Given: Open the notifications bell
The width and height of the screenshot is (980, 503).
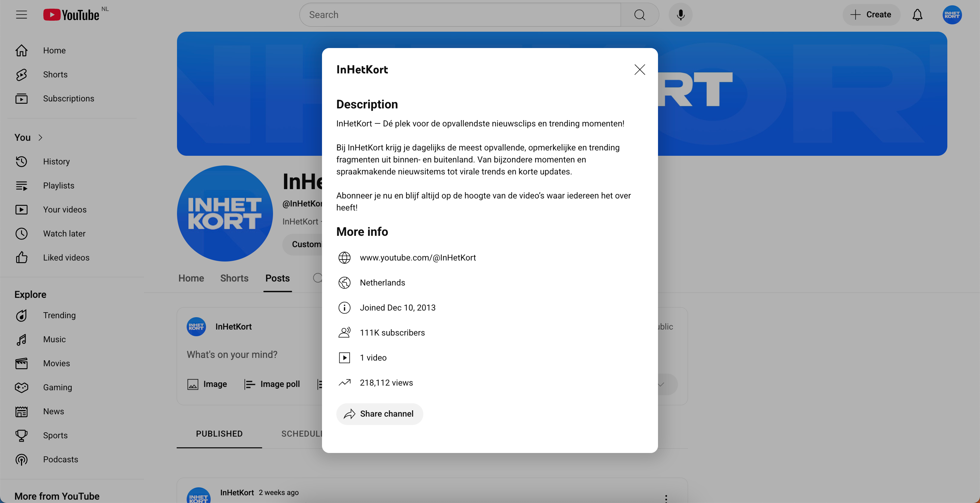Looking at the screenshot, I should (x=917, y=15).
